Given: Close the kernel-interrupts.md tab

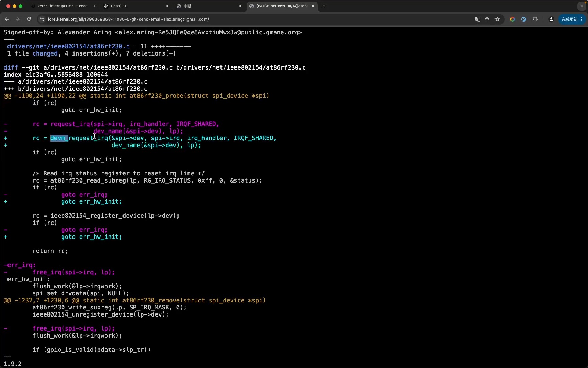Looking at the screenshot, I should (94, 6).
